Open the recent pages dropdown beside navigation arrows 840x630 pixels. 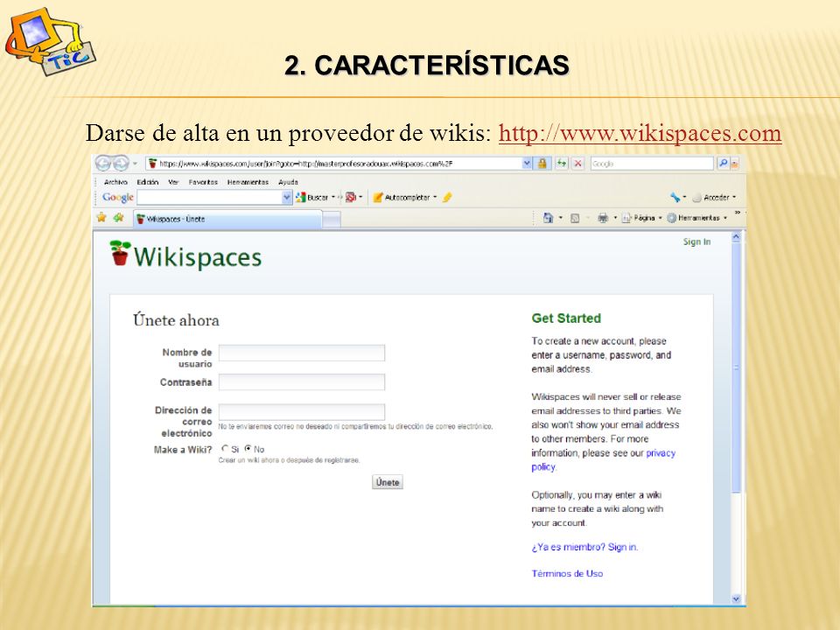click(135, 164)
